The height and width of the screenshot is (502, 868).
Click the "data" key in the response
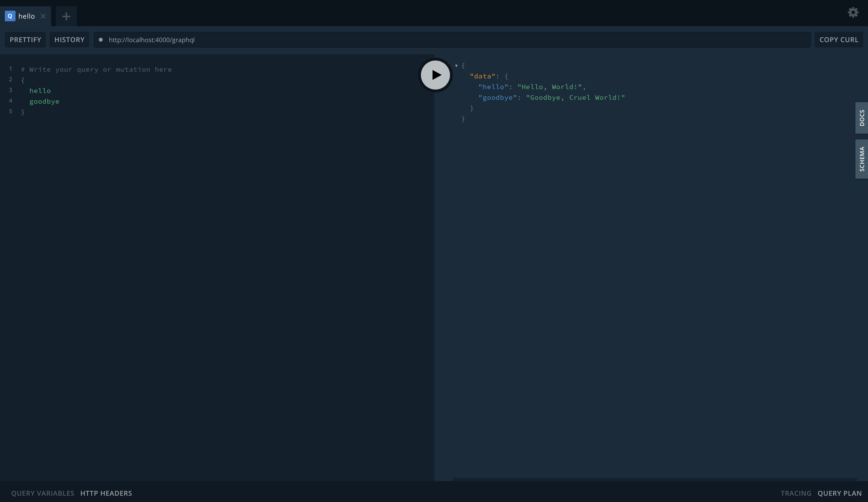click(483, 76)
